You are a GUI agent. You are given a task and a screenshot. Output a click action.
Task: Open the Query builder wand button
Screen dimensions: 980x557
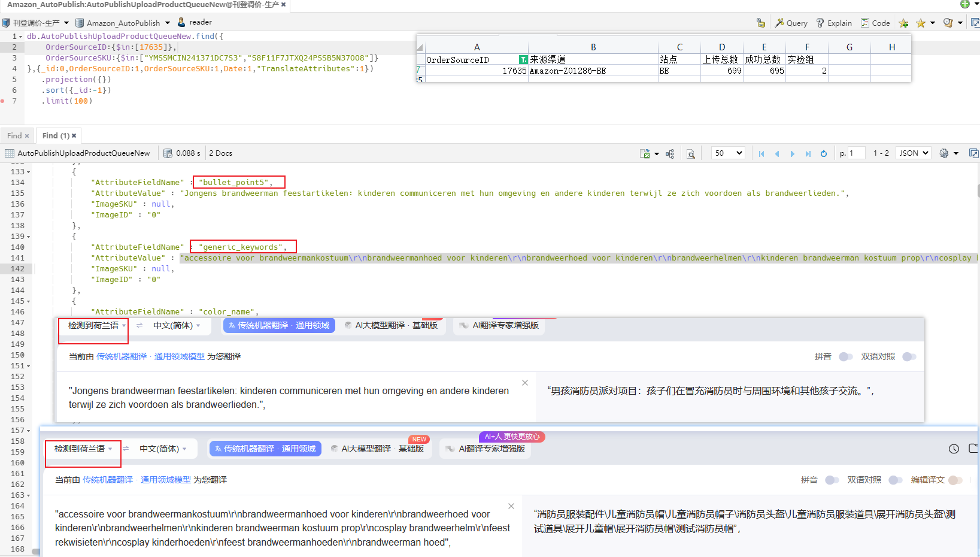coord(791,23)
